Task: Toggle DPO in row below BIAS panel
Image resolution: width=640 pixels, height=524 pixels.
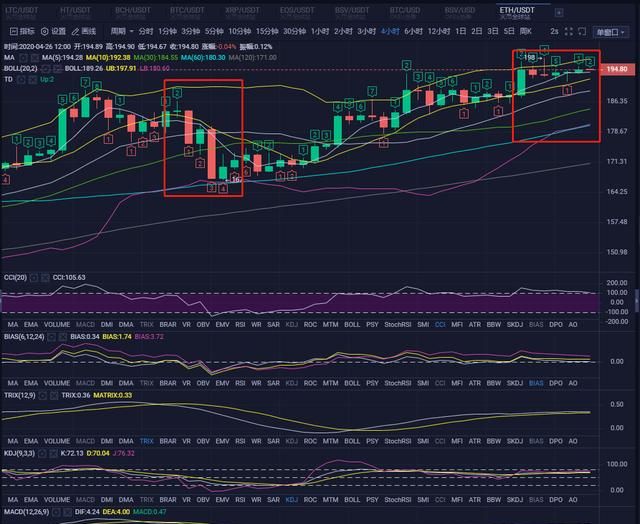Action: (556, 383)
